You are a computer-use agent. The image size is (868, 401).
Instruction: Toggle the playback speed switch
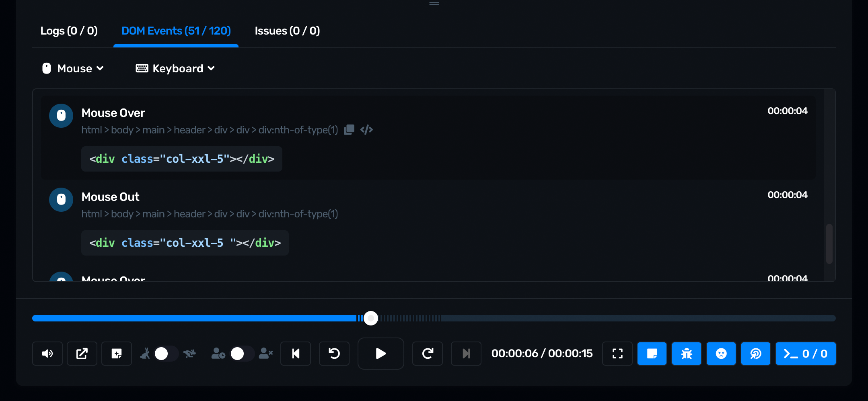(167, 354)
